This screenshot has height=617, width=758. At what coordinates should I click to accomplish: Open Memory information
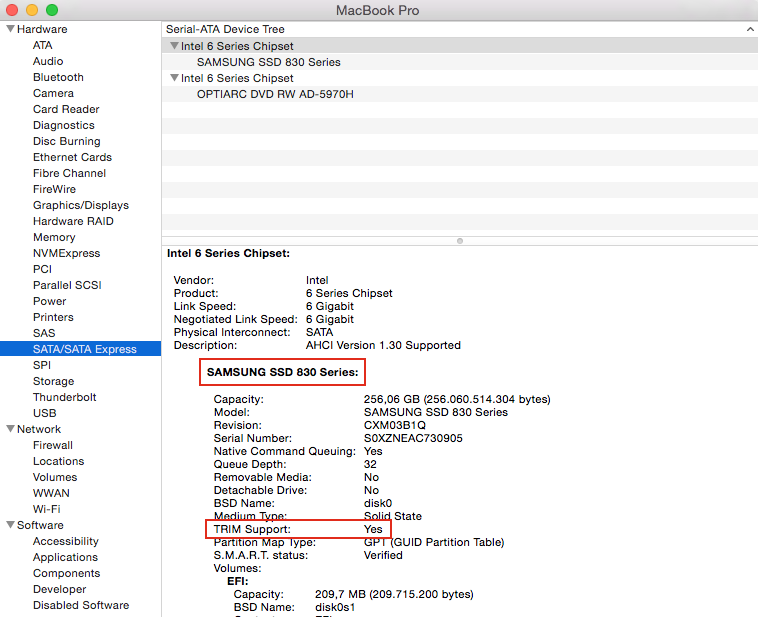point(54,237)
